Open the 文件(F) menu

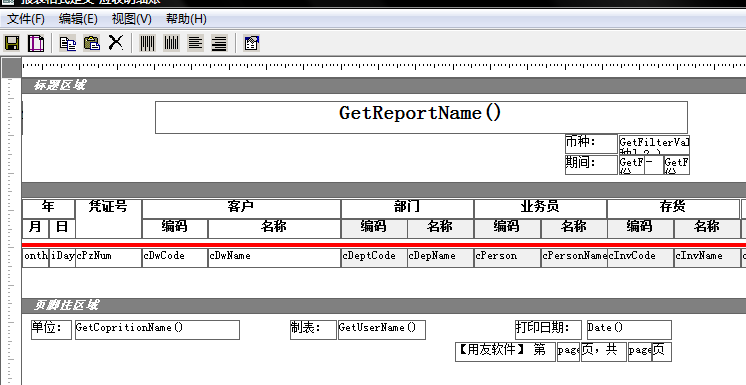tap(26, 19)
